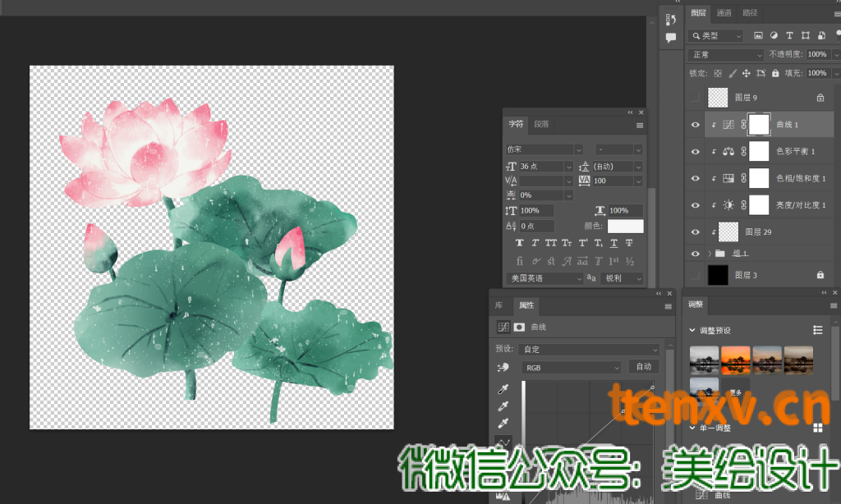Toggle visibility of 色彩平衡 1 layer
The height and width of the screenshot is (504, 841).
click(696, 152)
